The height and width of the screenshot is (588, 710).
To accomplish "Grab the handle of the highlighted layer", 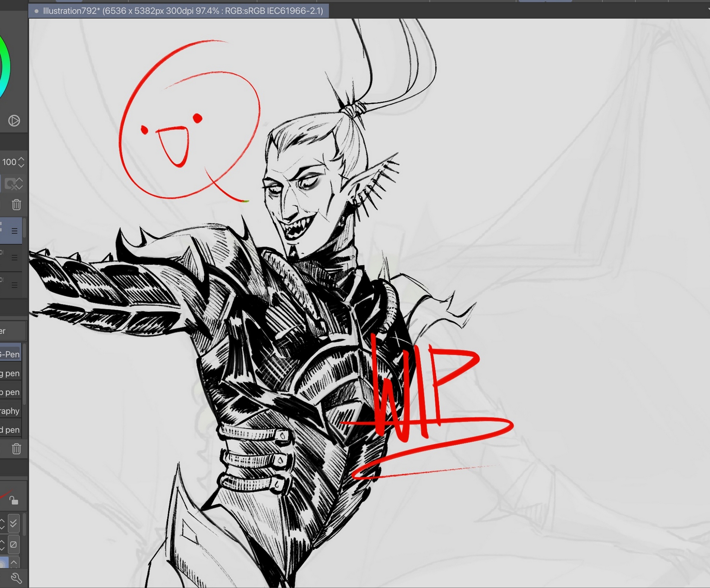I will coord(15,231).
